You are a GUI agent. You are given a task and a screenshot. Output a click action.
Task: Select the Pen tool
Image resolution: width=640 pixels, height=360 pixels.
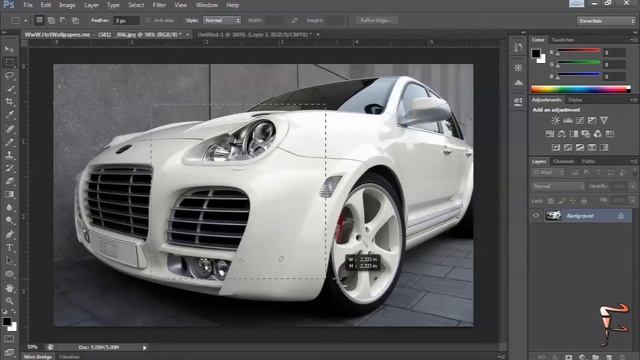click(9, 235)
